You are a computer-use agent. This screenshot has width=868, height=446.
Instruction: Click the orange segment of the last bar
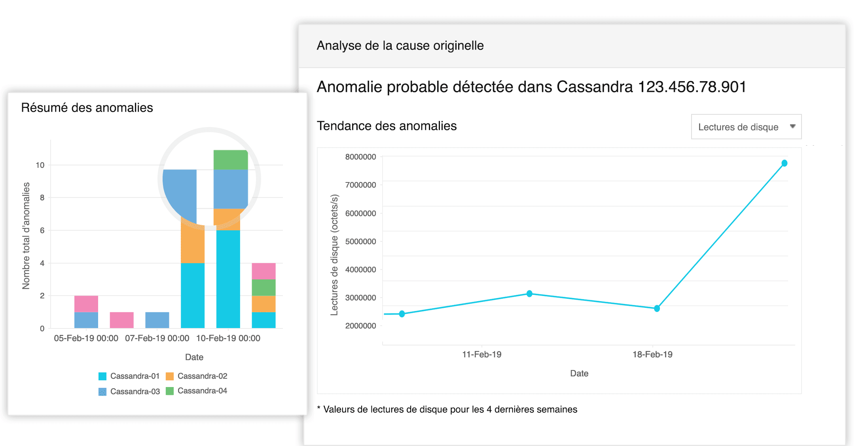[263, 304]
